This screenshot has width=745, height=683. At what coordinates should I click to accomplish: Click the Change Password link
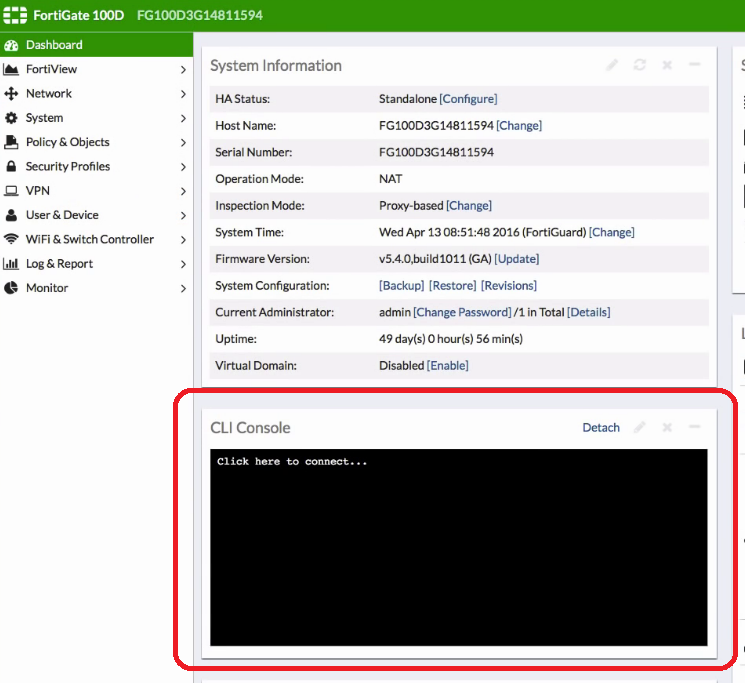click(x=462, y=312)
